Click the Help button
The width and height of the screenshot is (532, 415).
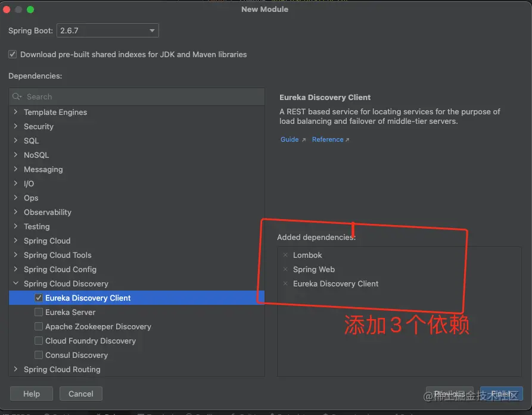tap(32, 394)
